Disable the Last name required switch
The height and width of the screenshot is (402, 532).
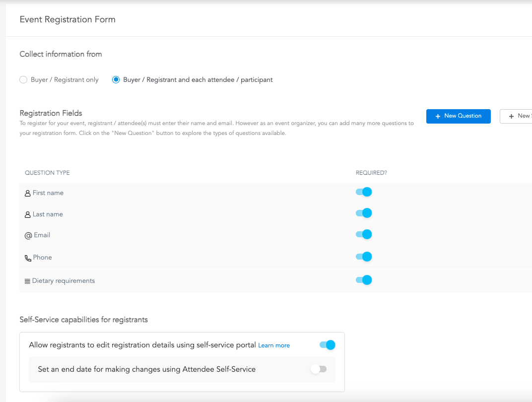pyautogui.click(x=364, y=213)
